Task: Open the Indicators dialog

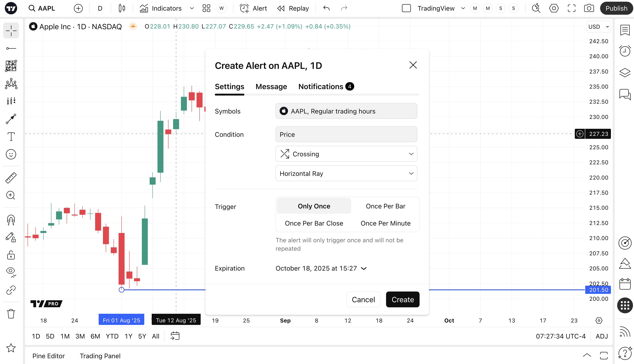Action: pos(161,8)
